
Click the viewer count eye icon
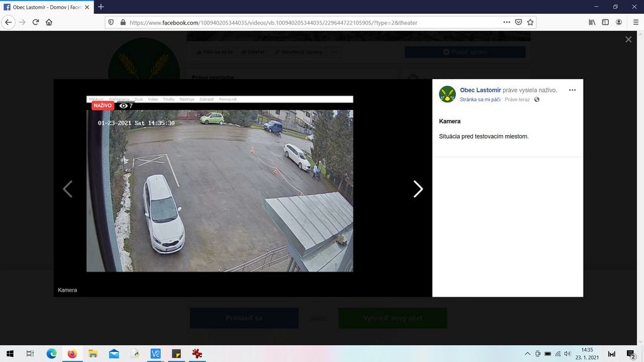point(123,106)
